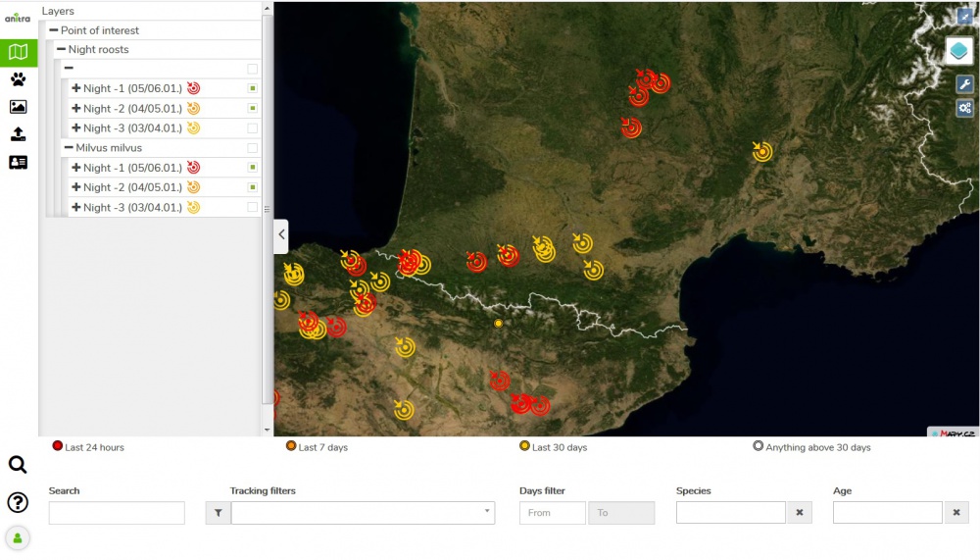
Task: Check the Milvus milvus group checkbox
Action: coord(253,148)
